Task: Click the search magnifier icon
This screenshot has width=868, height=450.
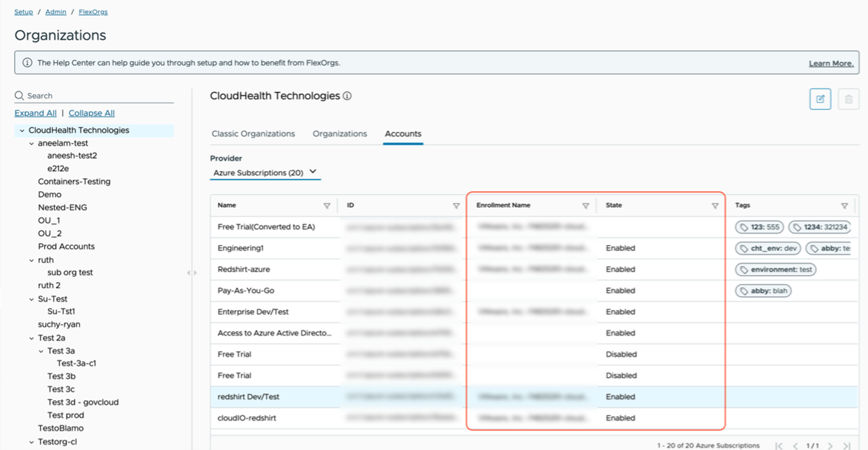Action: click(x=19, y=95)
